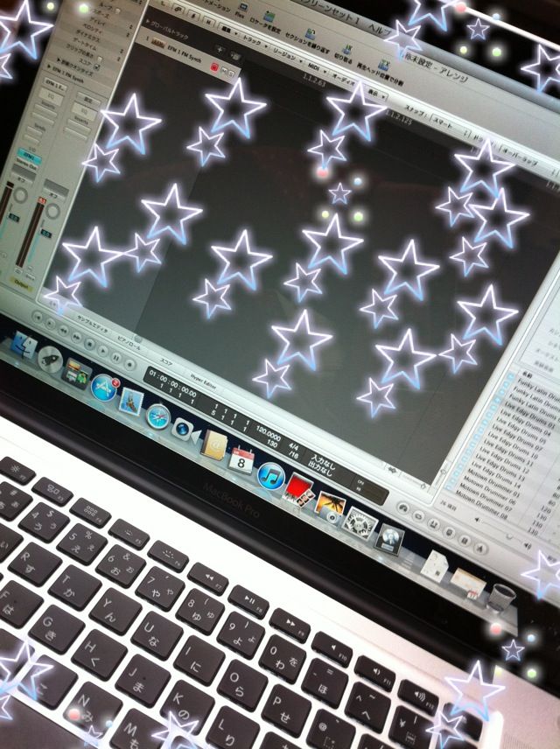The width and height of the screenshot is (560, 749).
Task: Click the duplicate track button beside plus
Action: (x=235, y=56)
